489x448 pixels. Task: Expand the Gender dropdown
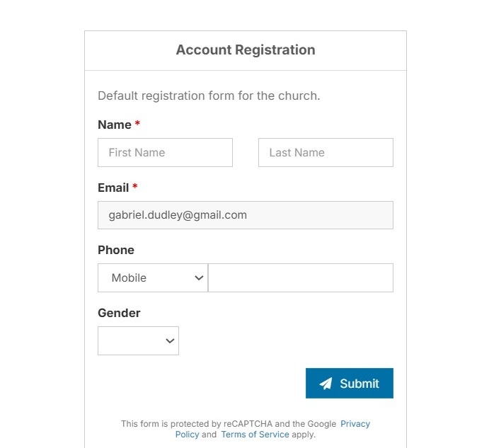(138, 341)
